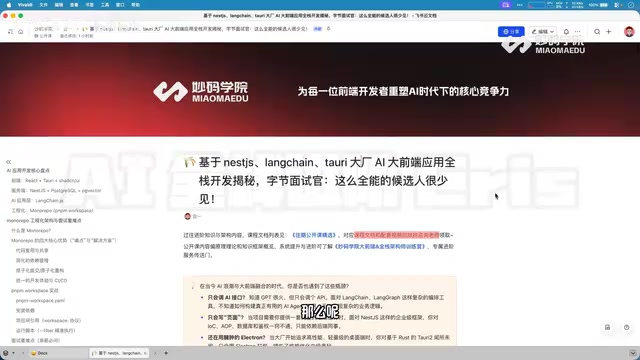Viewport: 640px width, 360px height.
Task: Open the 编辑 menu in menu bar
Action: (x=59, y=5)
